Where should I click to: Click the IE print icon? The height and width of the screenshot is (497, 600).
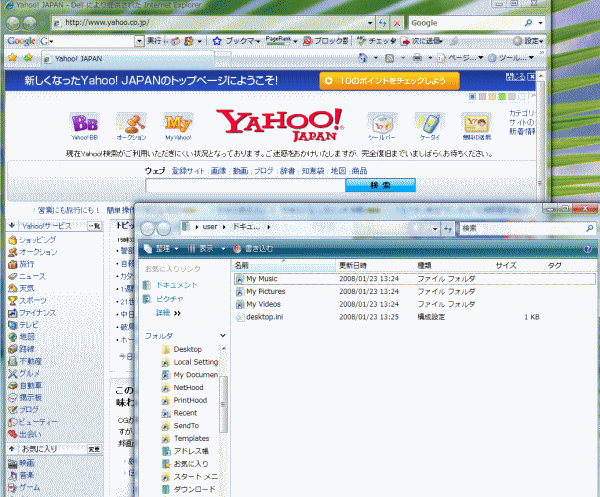click(x=417, y=58)
